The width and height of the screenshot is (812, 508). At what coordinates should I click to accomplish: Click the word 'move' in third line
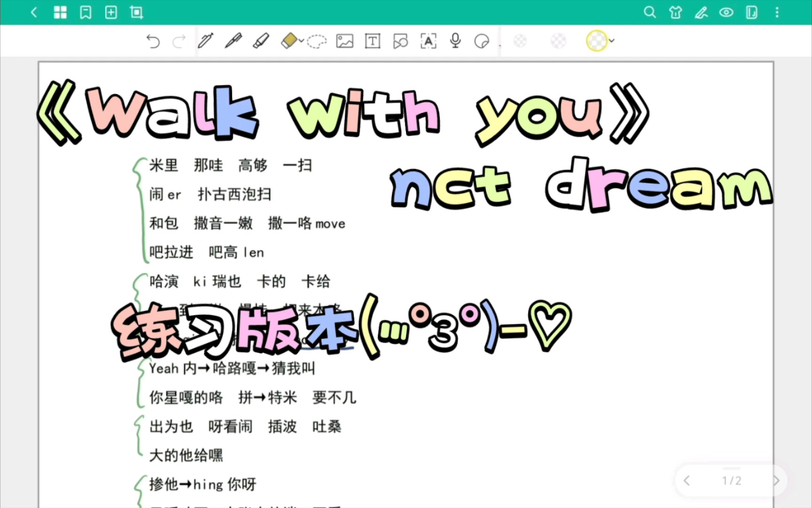(330, 224)
